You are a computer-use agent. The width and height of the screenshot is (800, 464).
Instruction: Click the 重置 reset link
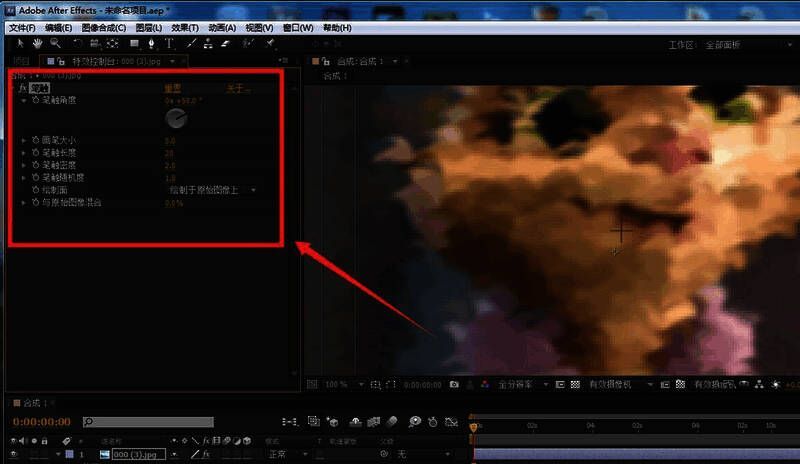[173, 89]
